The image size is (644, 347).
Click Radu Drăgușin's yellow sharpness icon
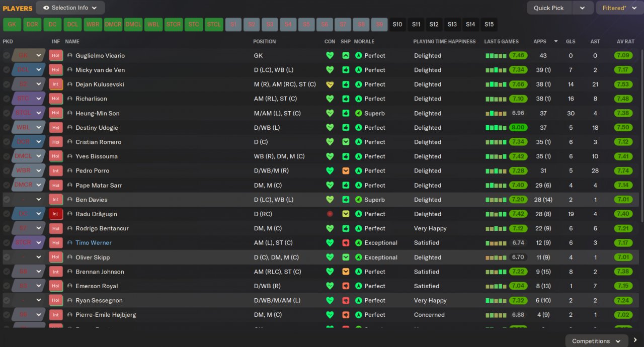pos(346,214)
